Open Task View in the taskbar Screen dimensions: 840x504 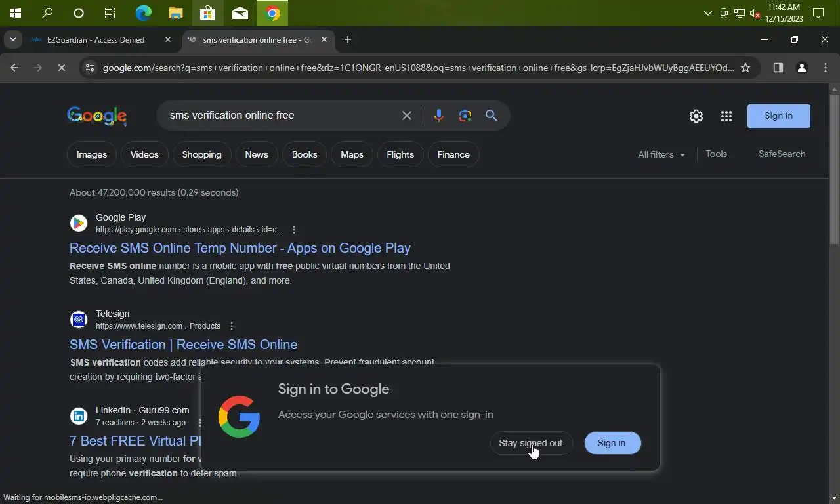(110, 13)
